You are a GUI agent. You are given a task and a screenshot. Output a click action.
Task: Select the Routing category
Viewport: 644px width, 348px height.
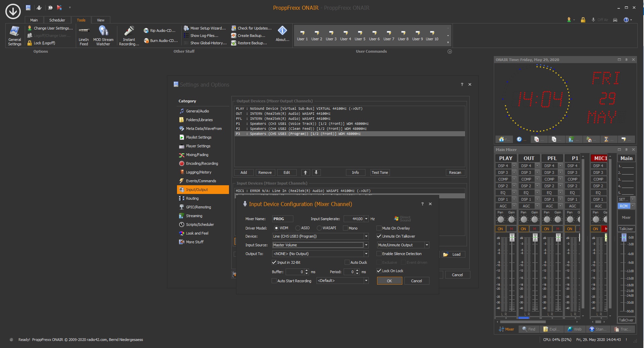point(192,198)
